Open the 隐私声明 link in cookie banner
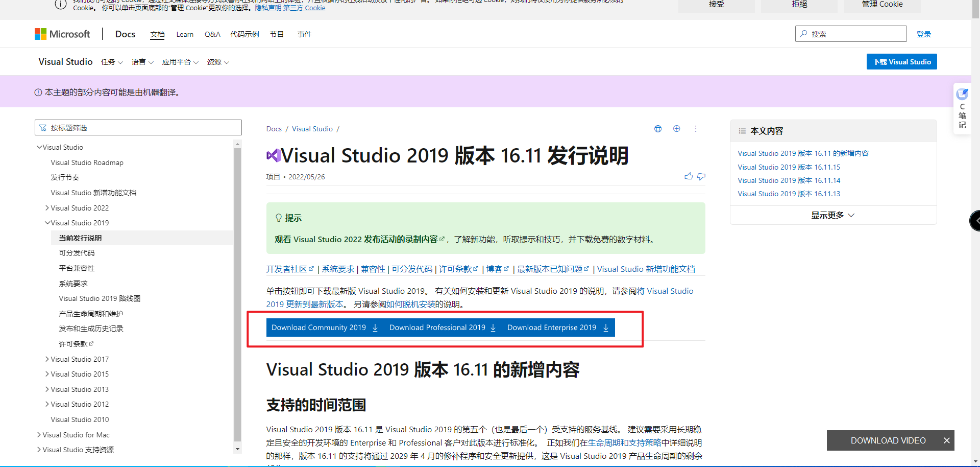The image size is (980, 467). click(x=268, y=8)
